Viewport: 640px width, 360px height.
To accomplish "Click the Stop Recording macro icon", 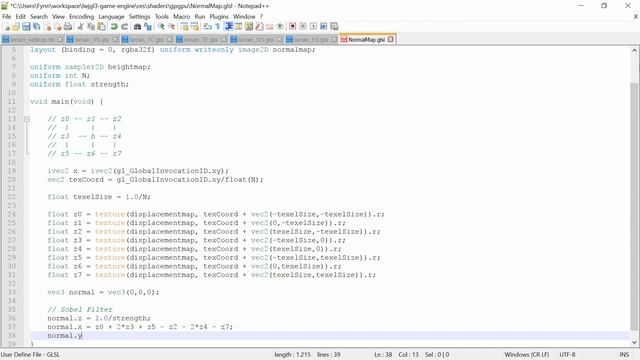I will click(x=303, y=27).
